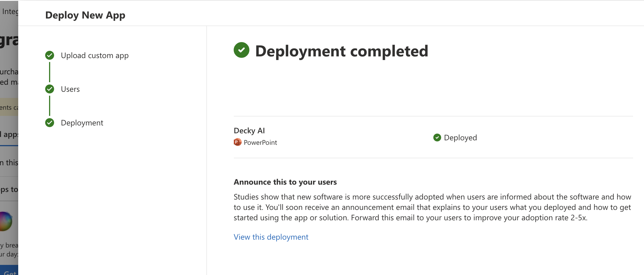Select the Deployment step label

coord(82,123)
